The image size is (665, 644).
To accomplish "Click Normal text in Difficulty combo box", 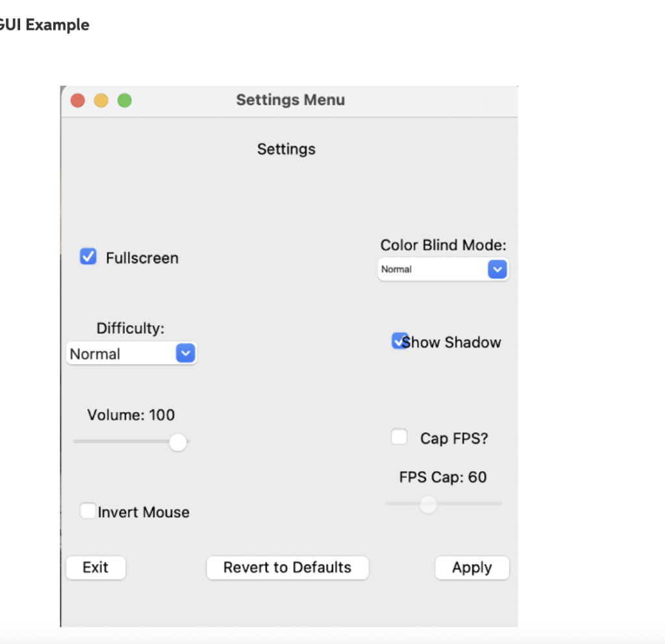I will 95,354.
